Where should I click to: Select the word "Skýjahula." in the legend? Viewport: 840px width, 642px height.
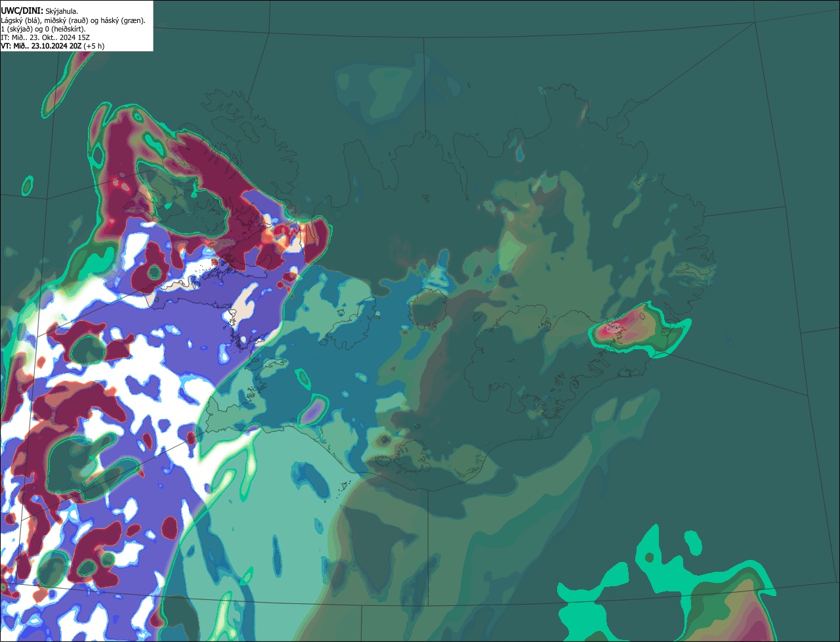(62, 12)
